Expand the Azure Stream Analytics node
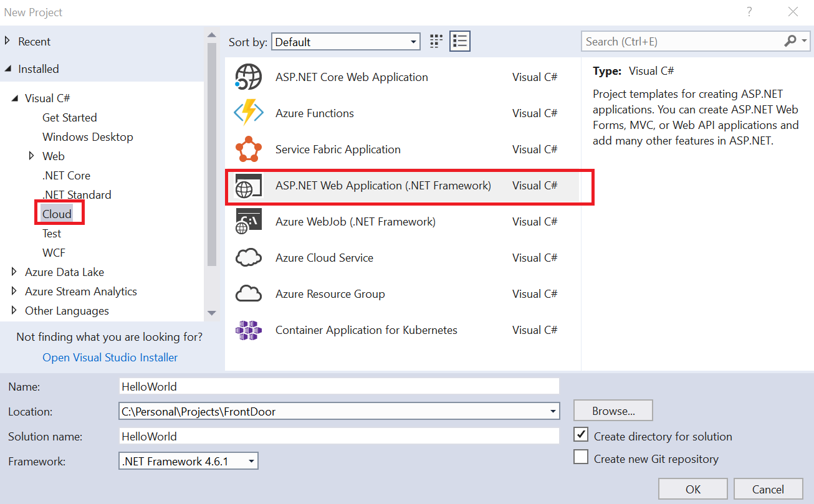This screenshot has height=504, width=814. [x=15, y=291]
